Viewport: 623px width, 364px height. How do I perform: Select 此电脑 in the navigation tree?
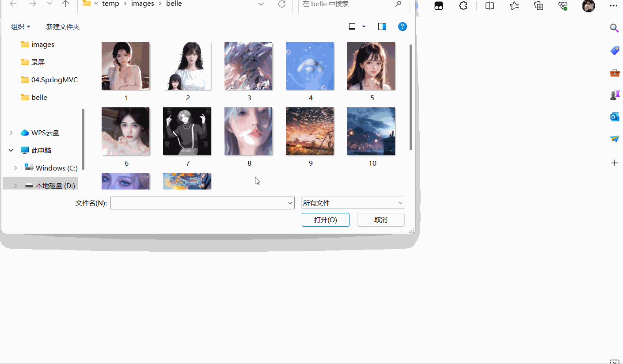(36, 150)
